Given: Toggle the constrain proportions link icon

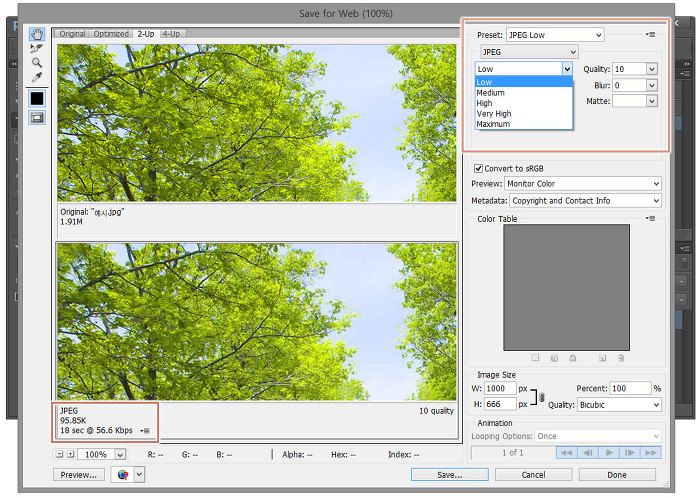Looking at the screenshot, I should pyautogui.click(x=542, y=397).
